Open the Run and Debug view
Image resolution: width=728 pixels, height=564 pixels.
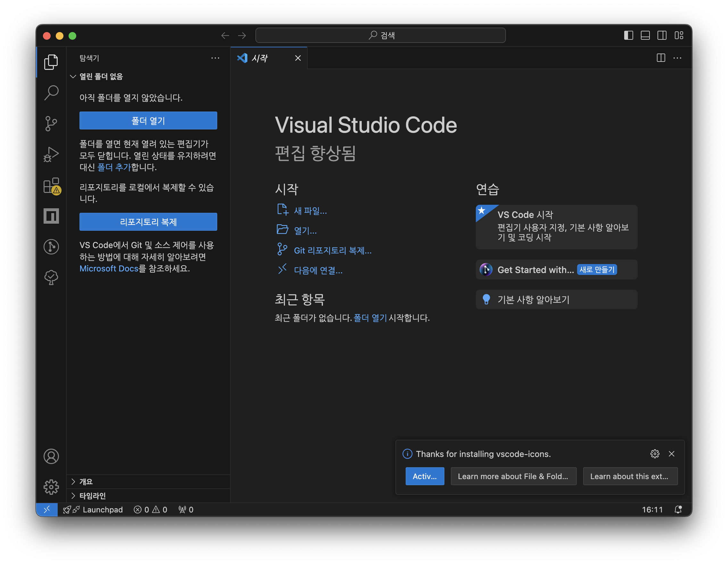(51, 155)
